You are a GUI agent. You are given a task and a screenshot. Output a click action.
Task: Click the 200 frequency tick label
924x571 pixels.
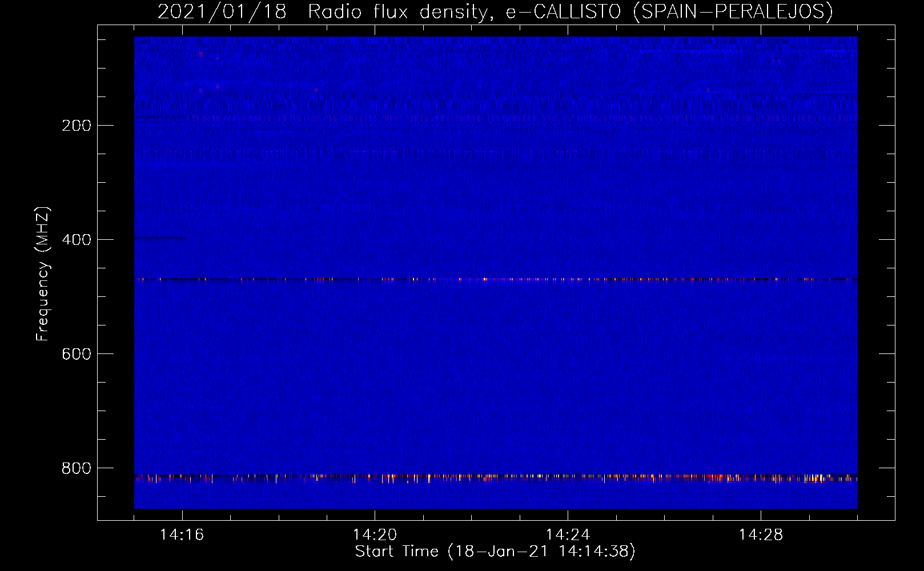(77, 126)
